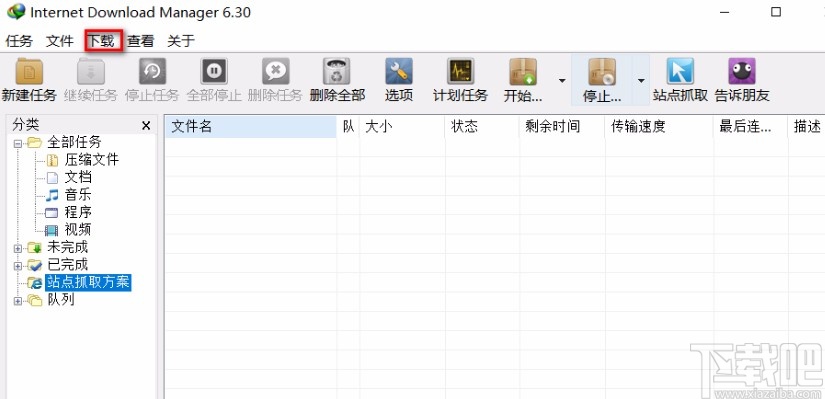Screen dimensions: 825x399
Task: Sort by 大小 column header
Action: [403, 126]
